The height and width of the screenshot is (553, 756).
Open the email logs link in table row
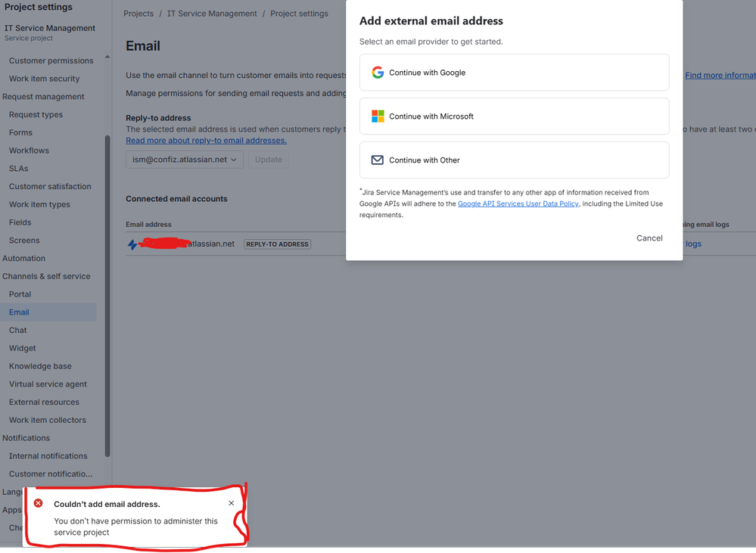pyautogui.click(x=693, y=244)
